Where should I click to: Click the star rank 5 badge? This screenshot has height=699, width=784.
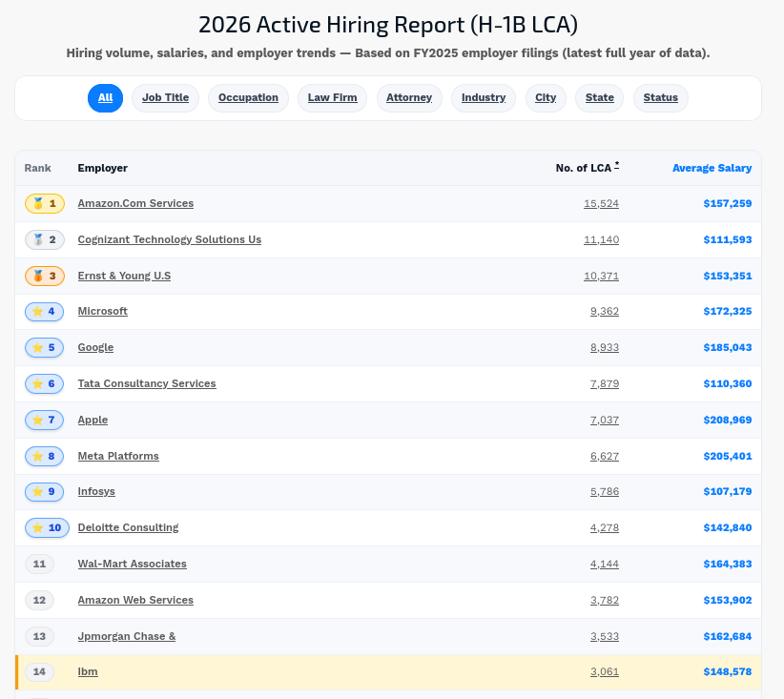coord(44,347)
